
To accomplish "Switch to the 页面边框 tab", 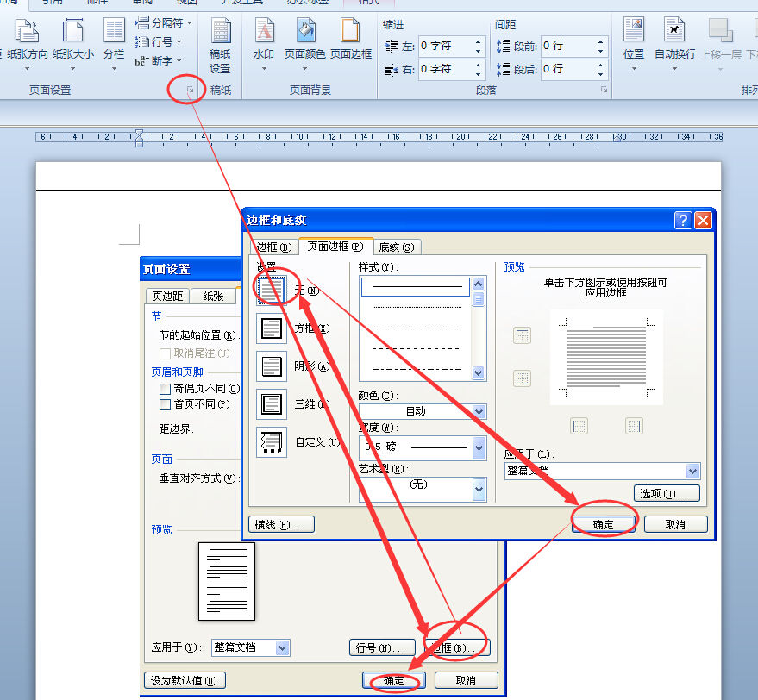I will (335, 246).
